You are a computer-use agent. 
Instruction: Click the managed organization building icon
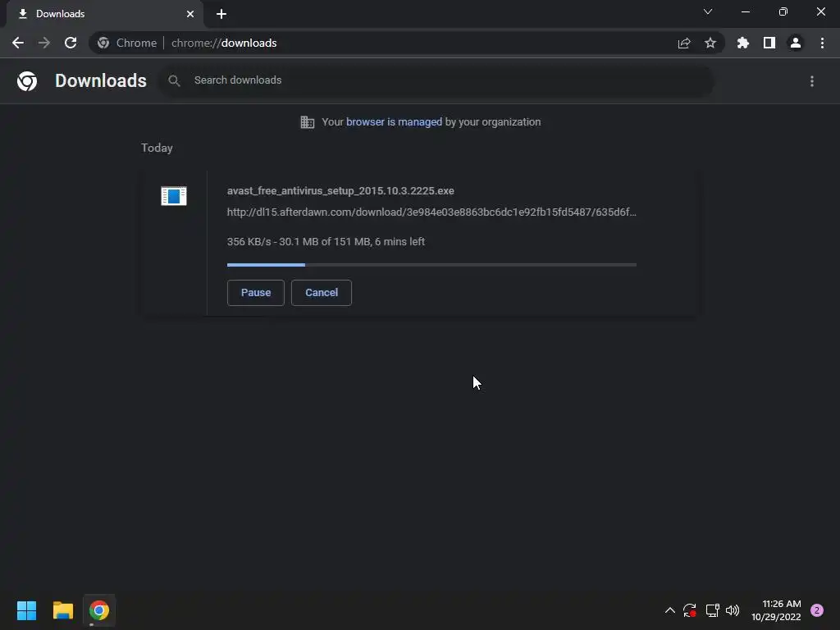tap(307, 122)
